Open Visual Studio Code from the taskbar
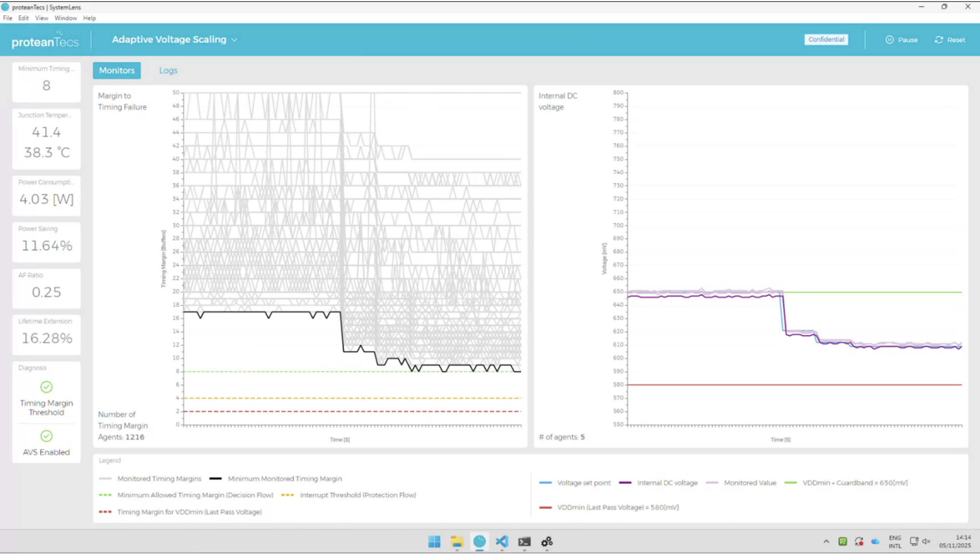Viewport: 980px width, 554px height. 502,542
